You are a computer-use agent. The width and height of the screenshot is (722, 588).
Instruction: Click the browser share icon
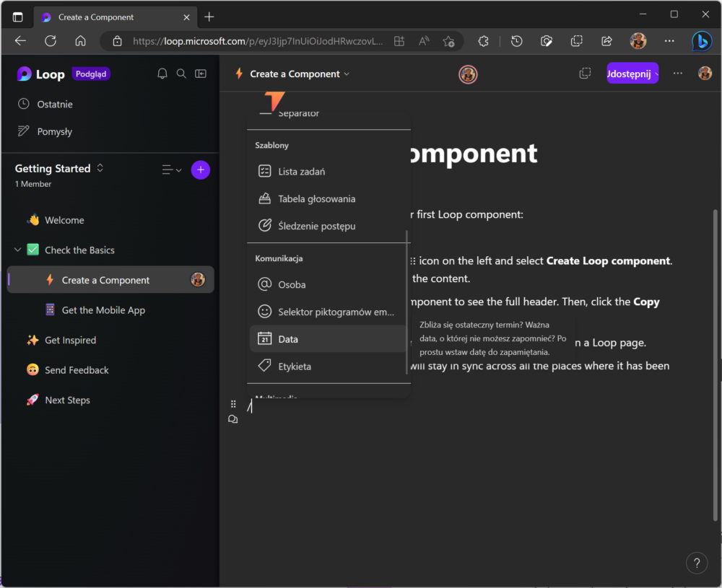coord(606,41)
